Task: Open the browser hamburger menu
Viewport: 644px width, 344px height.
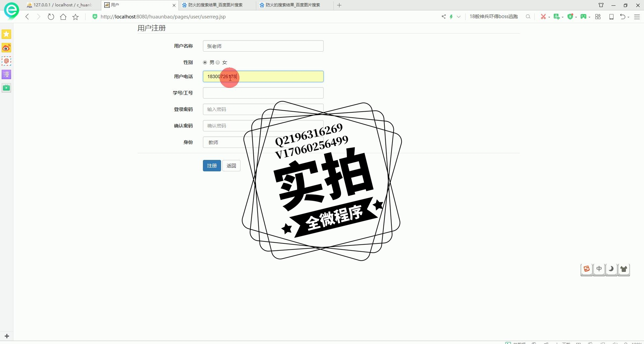Action: tap(637, 17)
